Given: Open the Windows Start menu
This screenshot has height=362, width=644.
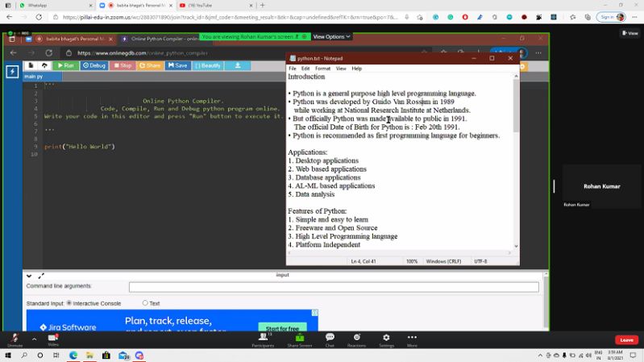Looking at the screenshot, I should (8, 356).
